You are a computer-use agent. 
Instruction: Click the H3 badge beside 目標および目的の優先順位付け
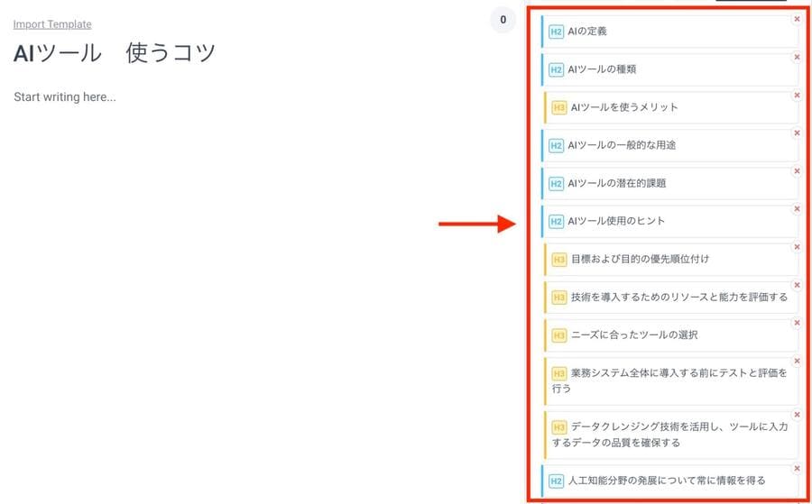(x=559, y=260)
